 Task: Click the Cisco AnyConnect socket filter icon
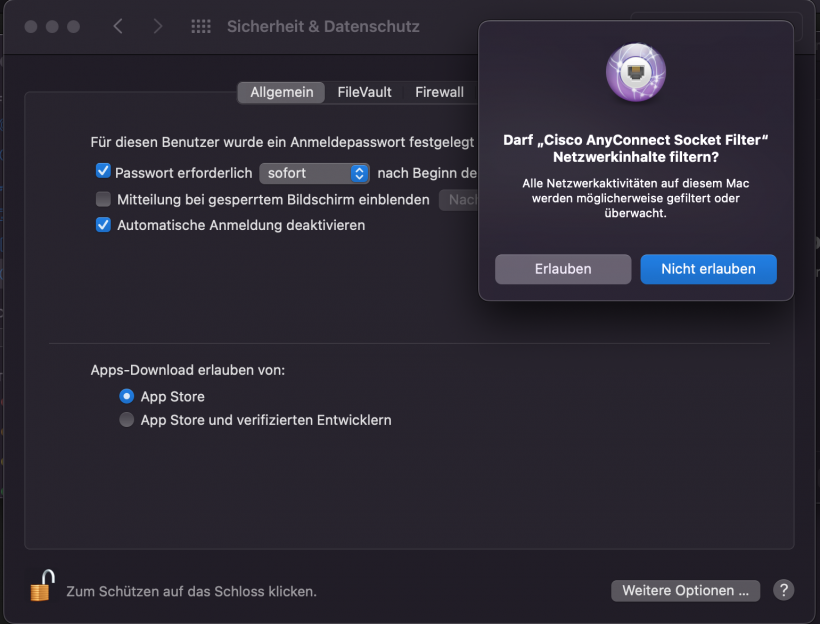[634, 72]
